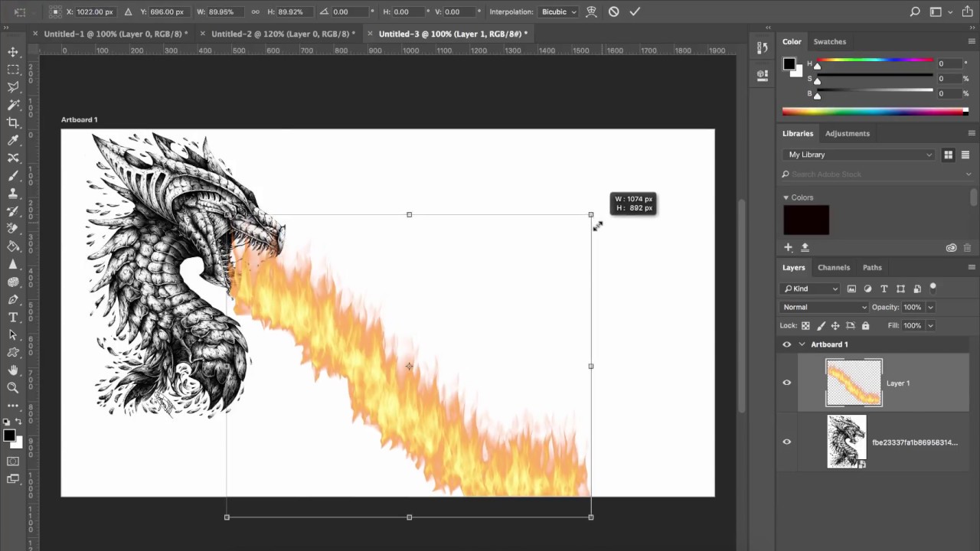Toggle the layer filter on/off switch
Viewport: 980px width, 551px height.
pyautogui.click(x=933, y=288)
